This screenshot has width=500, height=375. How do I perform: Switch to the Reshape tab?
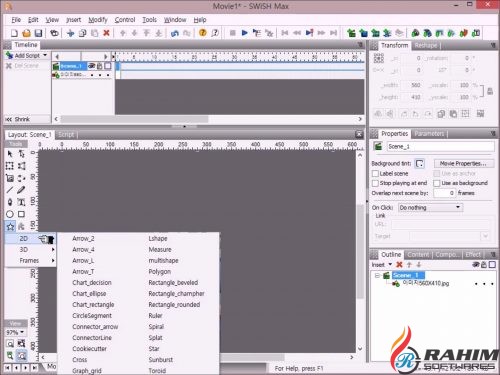(426, 45)
